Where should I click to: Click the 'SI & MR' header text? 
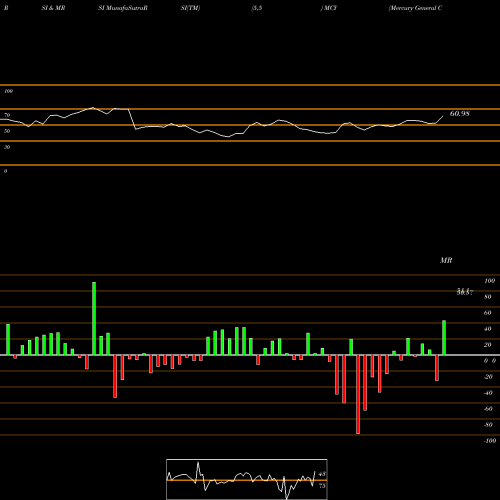(53, 8)
